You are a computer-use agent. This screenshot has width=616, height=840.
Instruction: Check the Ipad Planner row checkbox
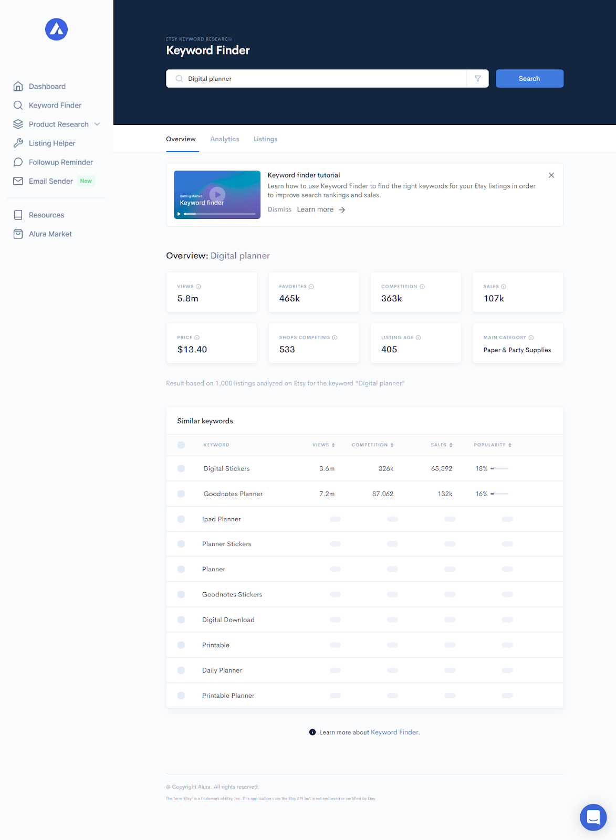pyautogui.click(x=181, y=519)
